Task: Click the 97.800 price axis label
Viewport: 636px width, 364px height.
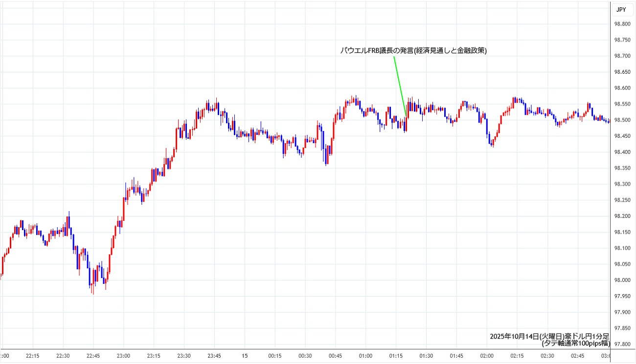Action: pyautogui.click(x=622, y=344)
